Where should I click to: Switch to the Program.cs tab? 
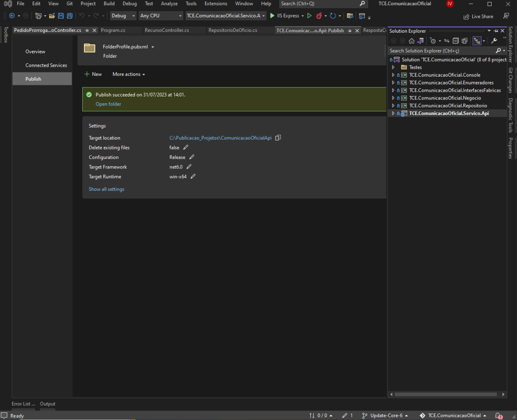pos(113,31)
